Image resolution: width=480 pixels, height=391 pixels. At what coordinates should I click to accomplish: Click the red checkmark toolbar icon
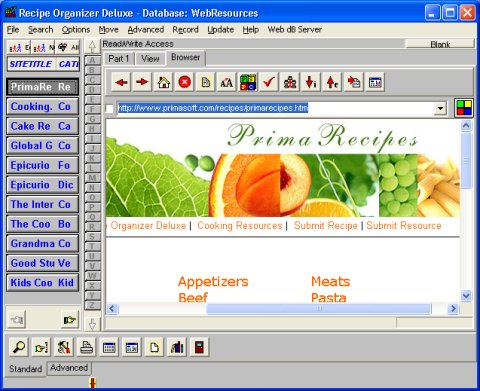coord(269,82)
